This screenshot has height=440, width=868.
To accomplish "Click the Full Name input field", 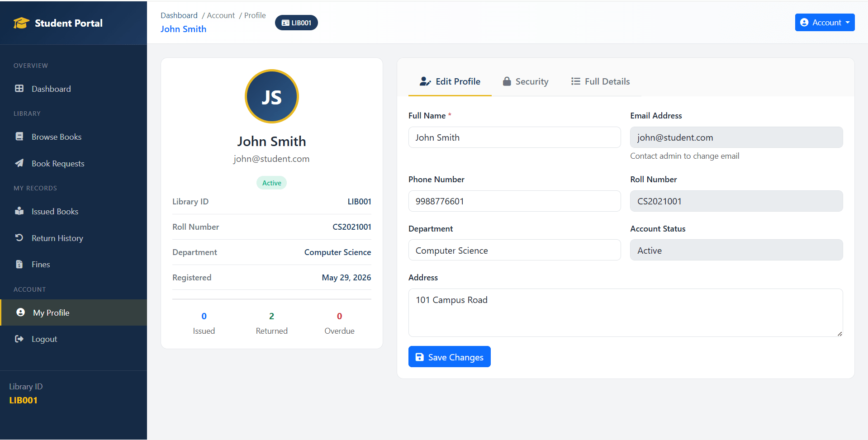I will [514, 137].
